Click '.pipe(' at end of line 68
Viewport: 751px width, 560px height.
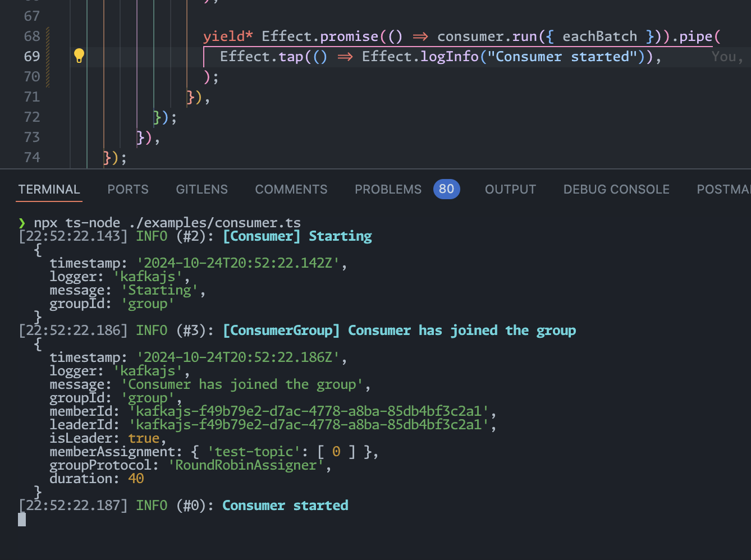(696, 36)
